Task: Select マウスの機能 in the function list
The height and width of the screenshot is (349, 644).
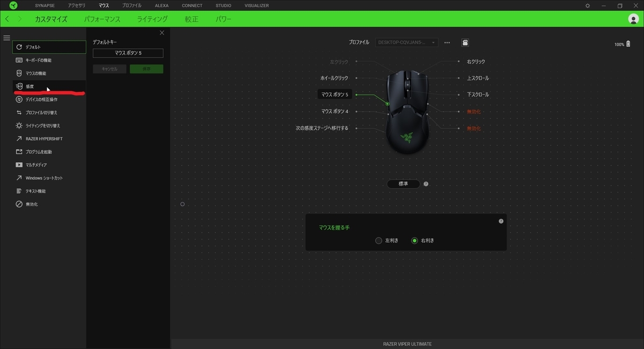Action: tap(49, 73)
